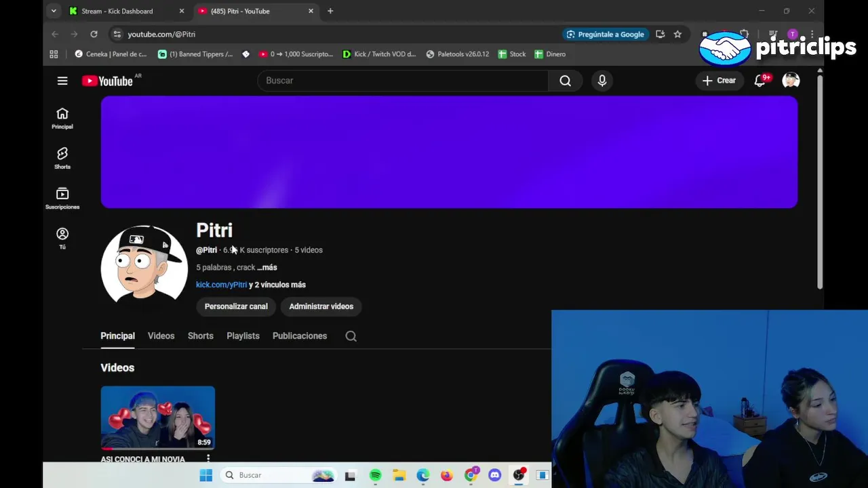Image resolution: width=868 pixels, height=488 pixels.
Task: Open the notifications bell
Action: pyautogui.click(x=761, y=81)
